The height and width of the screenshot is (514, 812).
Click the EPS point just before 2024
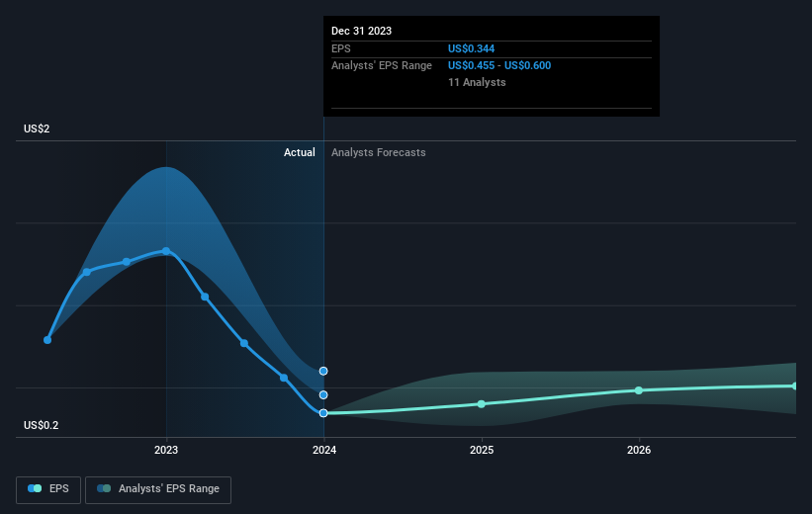click(284, 378)
